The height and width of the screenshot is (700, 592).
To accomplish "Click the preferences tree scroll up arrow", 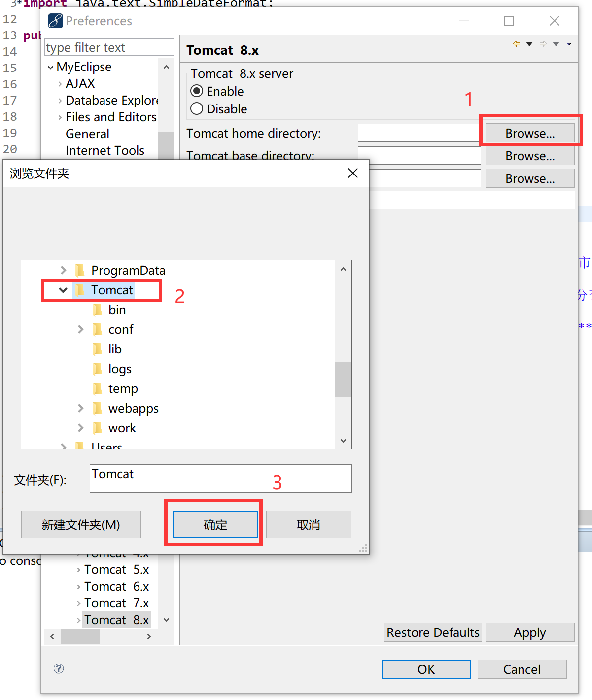I will [x=166, y=67].
